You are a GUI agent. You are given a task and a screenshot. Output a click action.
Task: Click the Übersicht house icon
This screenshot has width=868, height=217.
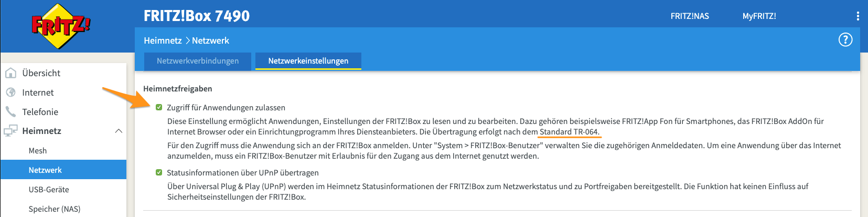coord(10,73)
